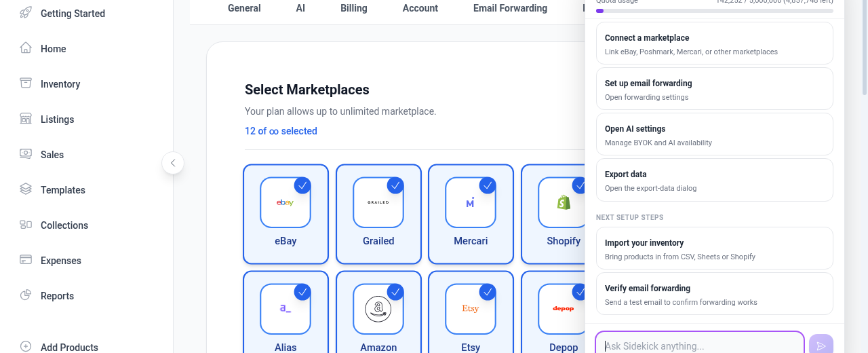Uncheck the Shopify marketplace checkmark

[578, 185]
